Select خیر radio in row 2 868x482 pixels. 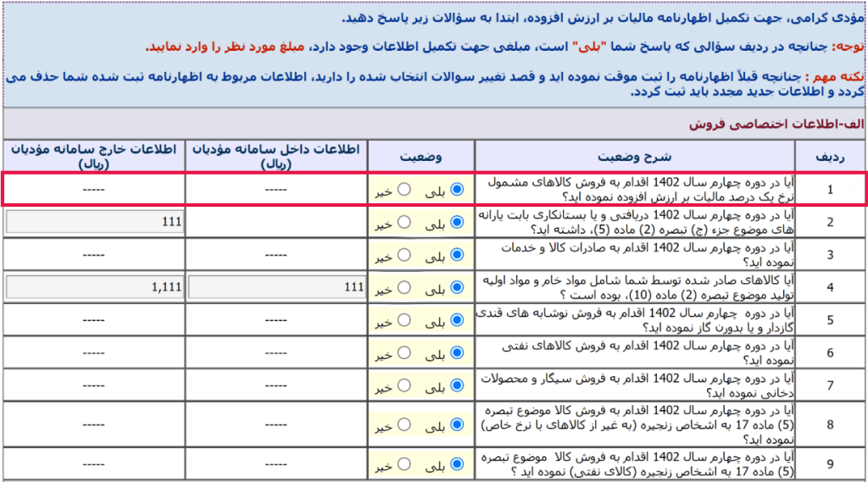point(404,222)
